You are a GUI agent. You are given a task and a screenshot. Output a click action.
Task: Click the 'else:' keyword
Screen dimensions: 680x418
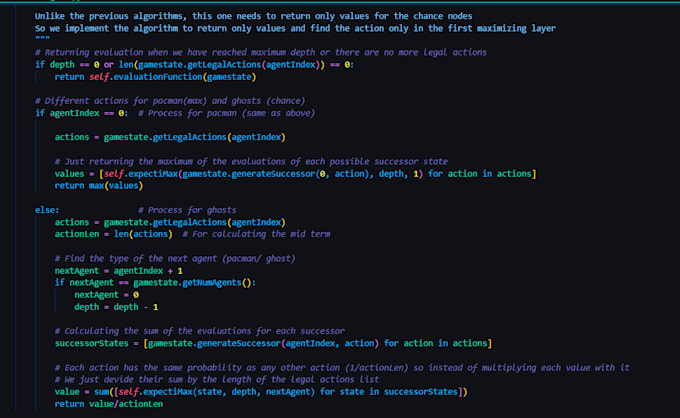[x=47, y=210]
